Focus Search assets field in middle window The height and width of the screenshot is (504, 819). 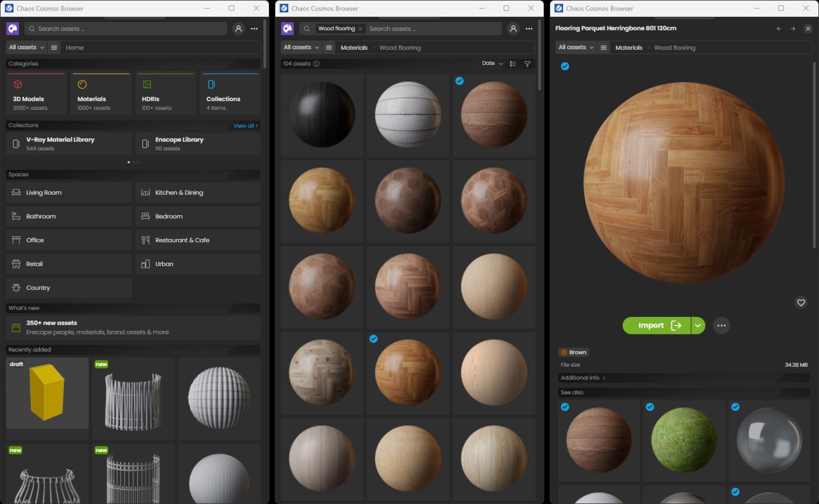[x=433, y=29]
